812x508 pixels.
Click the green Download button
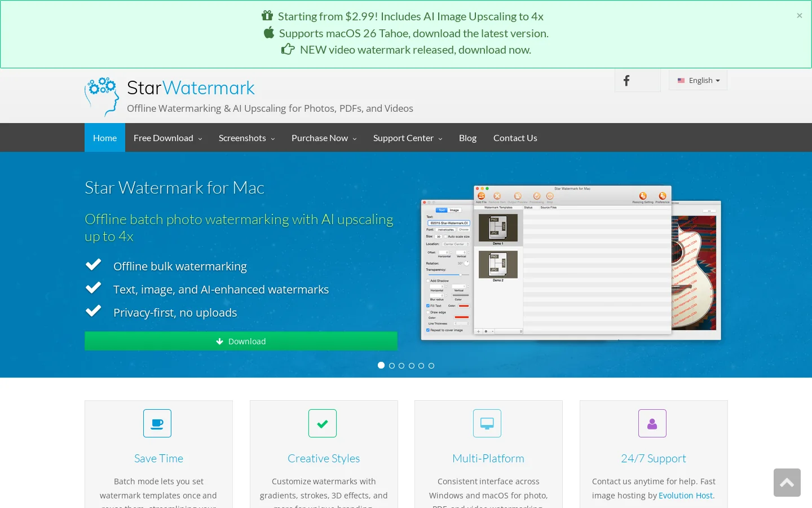click(x=241, y=341)
